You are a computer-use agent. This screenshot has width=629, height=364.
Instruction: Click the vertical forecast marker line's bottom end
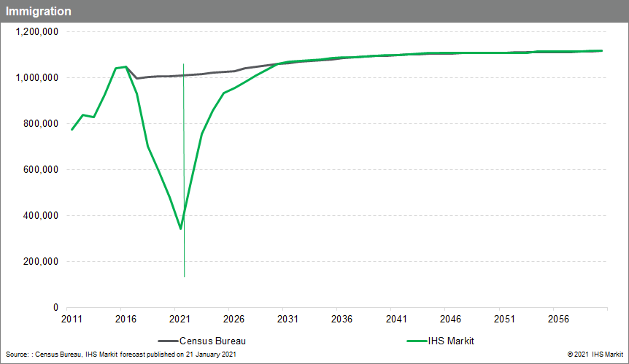tap(184, 276)
